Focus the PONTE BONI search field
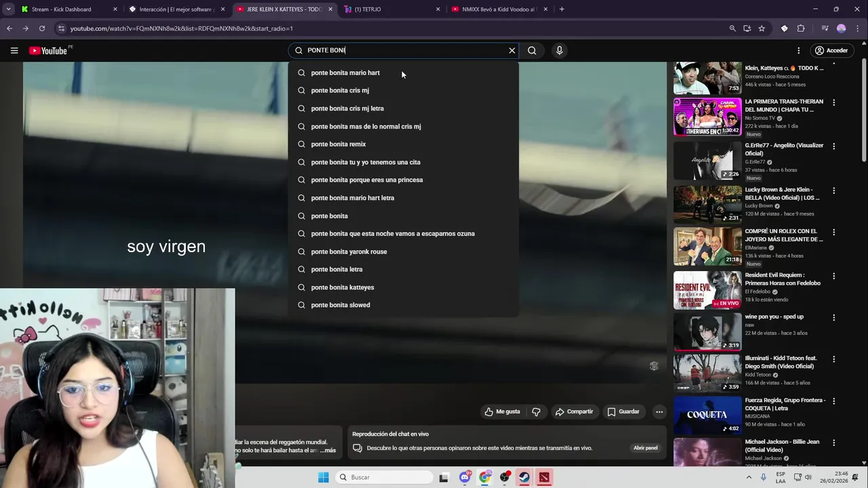Viewport: 868px width, 488px height. coord(403,50)
